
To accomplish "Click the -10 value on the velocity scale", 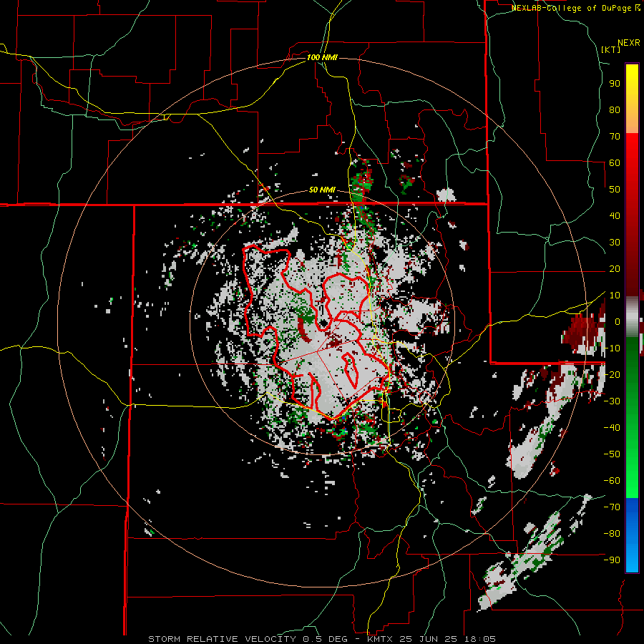I will pyautogui.click(x=612, y=348).
